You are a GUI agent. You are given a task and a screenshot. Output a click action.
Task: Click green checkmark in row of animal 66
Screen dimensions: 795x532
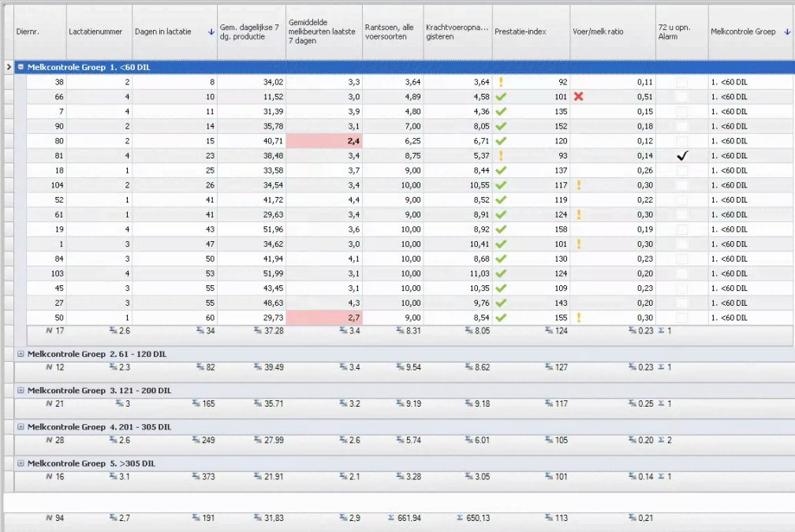[x=501, y=96]
